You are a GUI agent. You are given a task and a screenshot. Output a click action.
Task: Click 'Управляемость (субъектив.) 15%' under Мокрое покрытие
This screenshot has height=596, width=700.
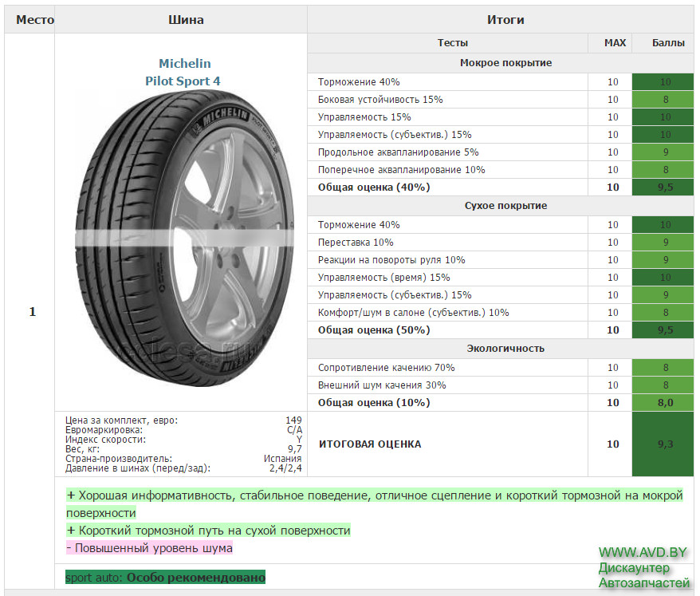395,135
